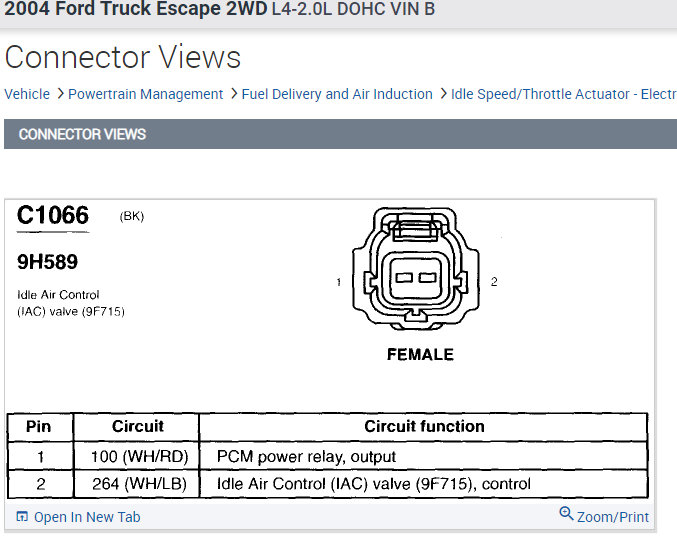Select the CONNECTOR VIEWS section header
The width and height of the screenshot is (677, 547).
[x=82, y=134]
